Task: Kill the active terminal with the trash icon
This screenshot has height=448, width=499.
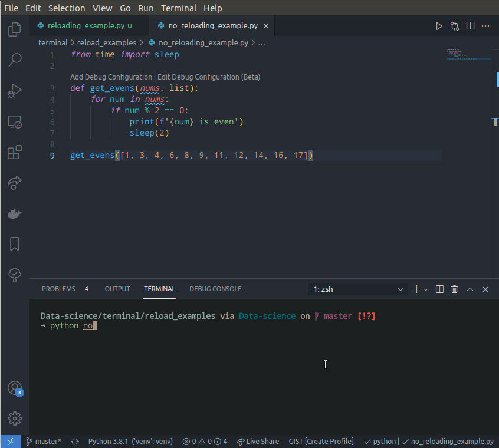Action: pos(454,289)
